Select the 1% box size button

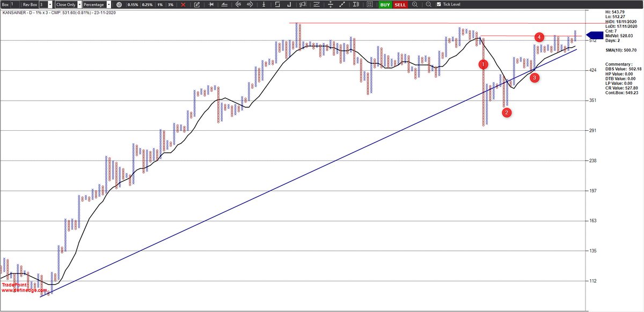click(x=160, y=4)
